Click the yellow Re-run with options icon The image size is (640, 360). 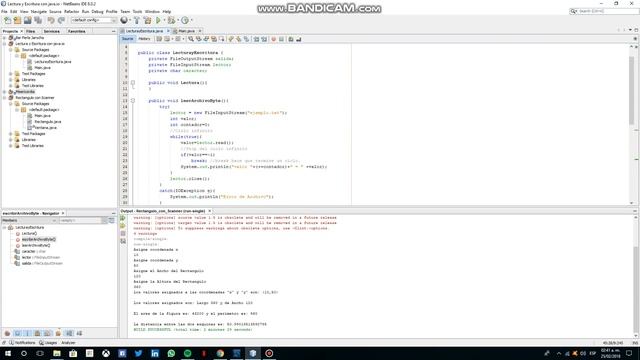pos(123,226)
